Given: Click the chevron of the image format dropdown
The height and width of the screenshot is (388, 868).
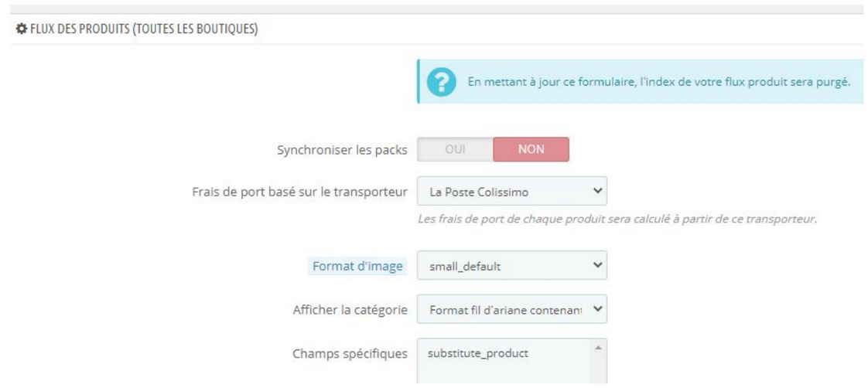Looking at the screenshot, I should (x=596, y=266).
